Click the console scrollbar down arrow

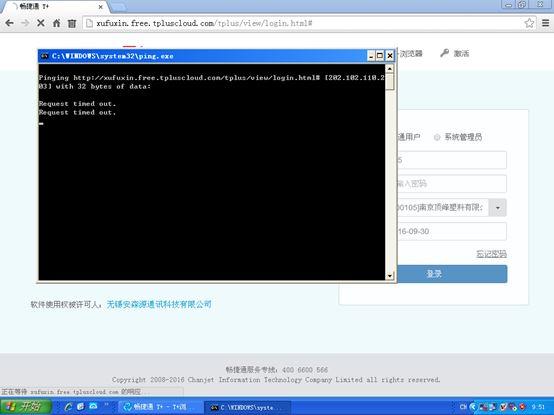coord(390,275)
